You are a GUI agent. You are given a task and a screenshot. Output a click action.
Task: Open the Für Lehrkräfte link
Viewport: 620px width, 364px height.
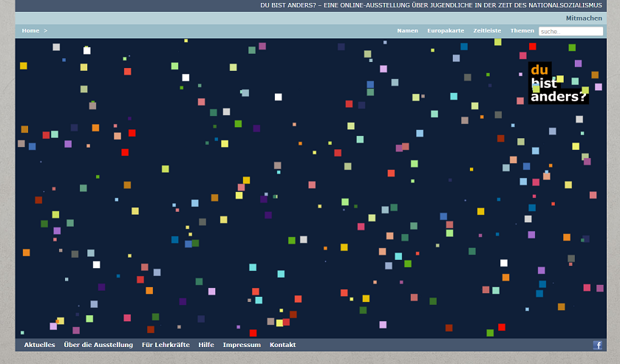(166, 345)
